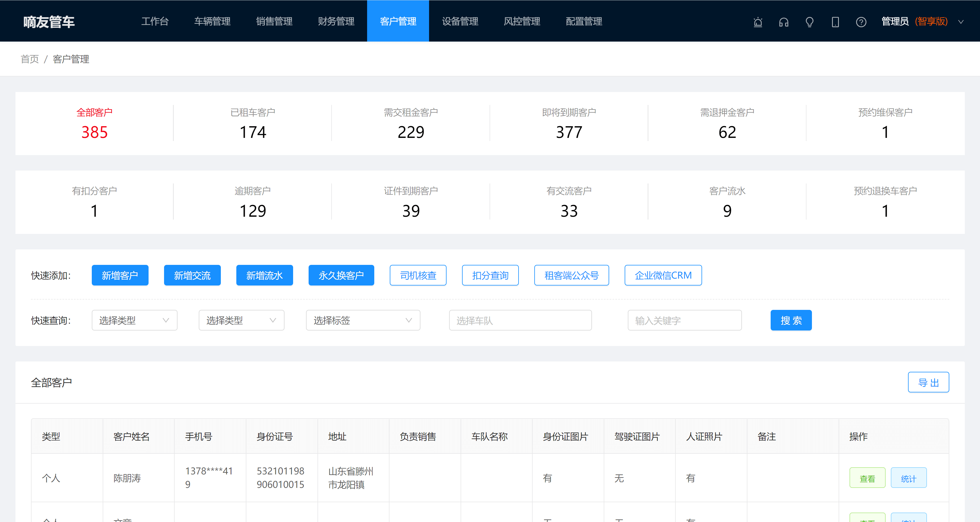
Task: Export the customer list with 导出
Action: [928, 382]
